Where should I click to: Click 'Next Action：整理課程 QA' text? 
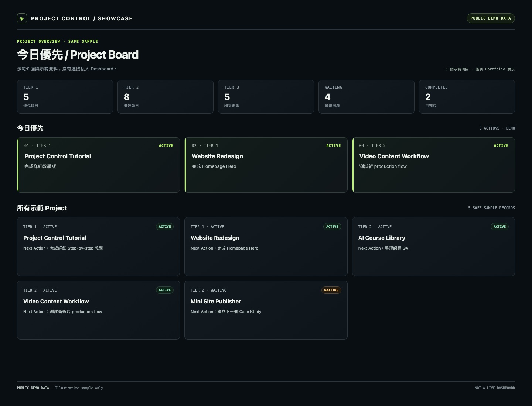tap(383, 248)
